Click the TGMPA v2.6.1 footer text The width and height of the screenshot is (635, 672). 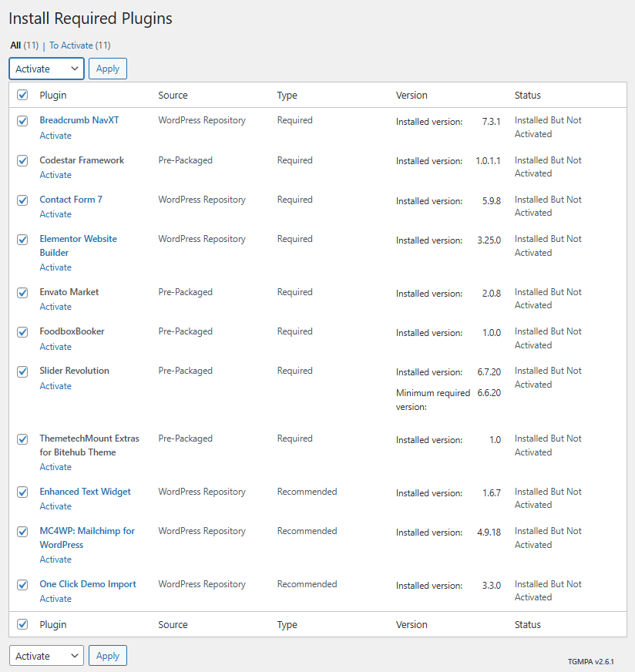(591, 662)
